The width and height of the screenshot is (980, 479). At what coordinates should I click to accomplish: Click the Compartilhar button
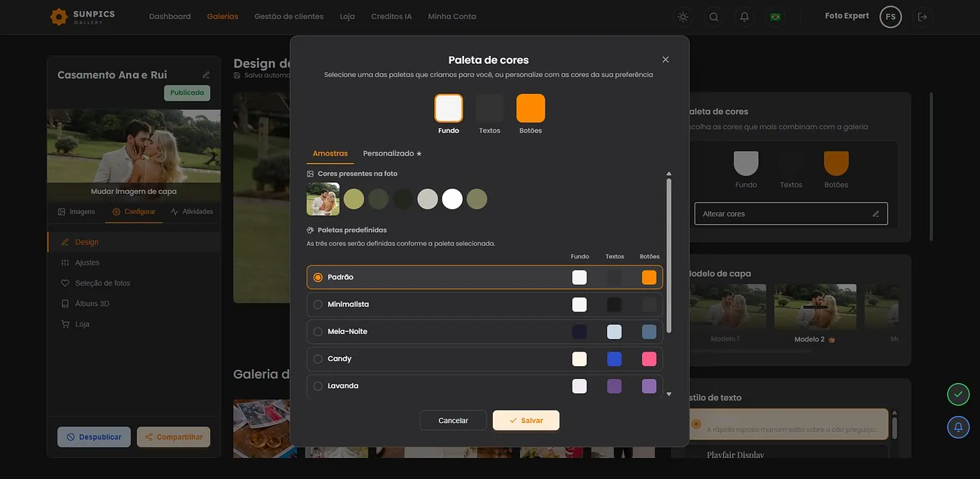tap(174, 437)
